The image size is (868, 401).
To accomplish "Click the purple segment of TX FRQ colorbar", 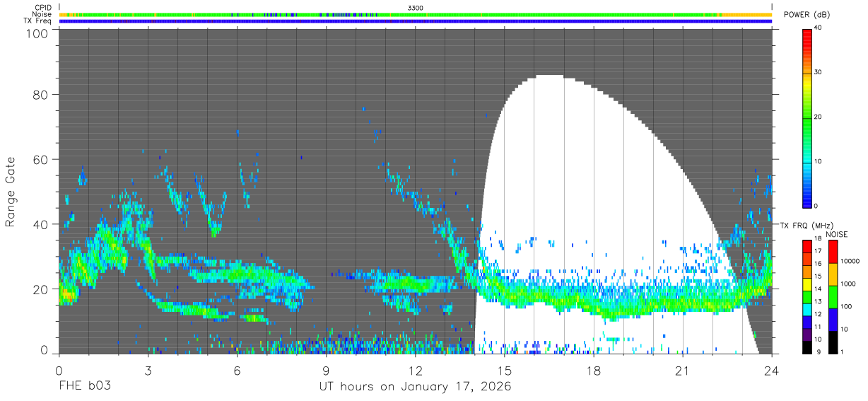I will click(807, 335).
